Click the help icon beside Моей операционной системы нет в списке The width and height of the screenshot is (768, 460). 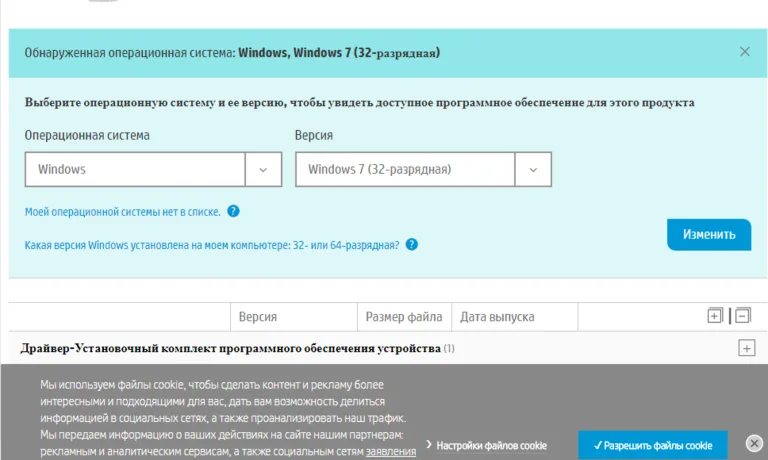234,211
